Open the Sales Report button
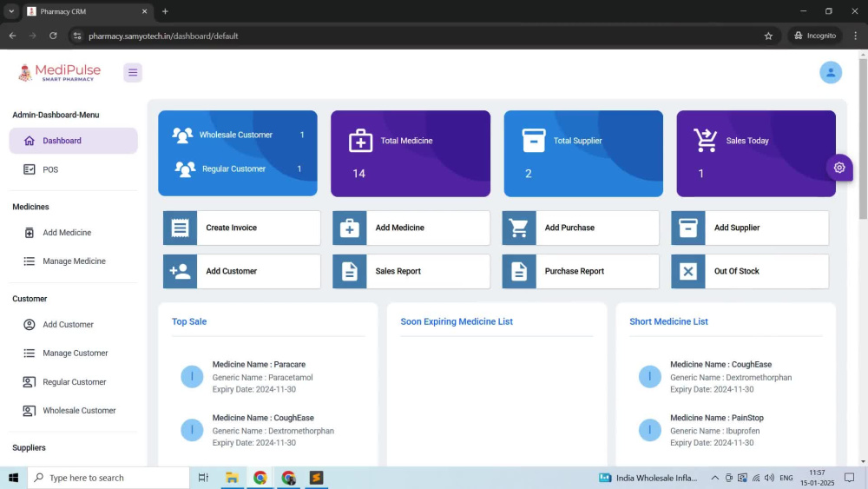Image resolution: width=868 pixels, height=489 pixels. (x=411, y=271)
